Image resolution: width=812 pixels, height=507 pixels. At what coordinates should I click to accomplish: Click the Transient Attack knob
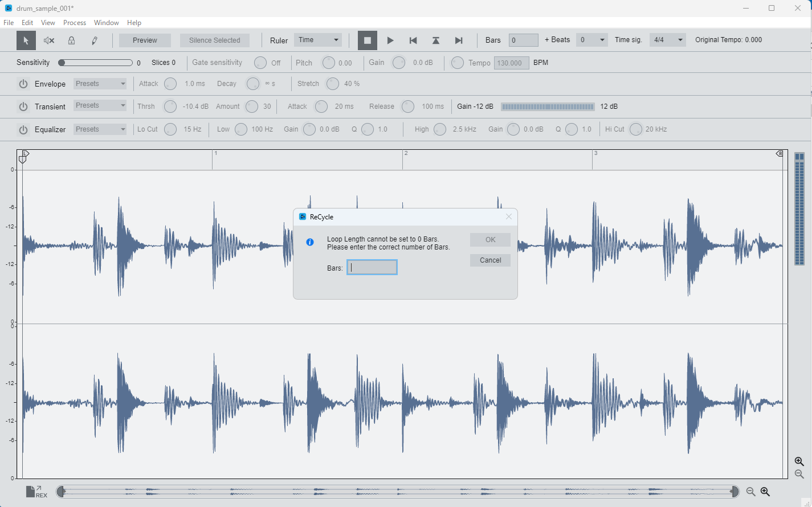[x=321, y=107]
